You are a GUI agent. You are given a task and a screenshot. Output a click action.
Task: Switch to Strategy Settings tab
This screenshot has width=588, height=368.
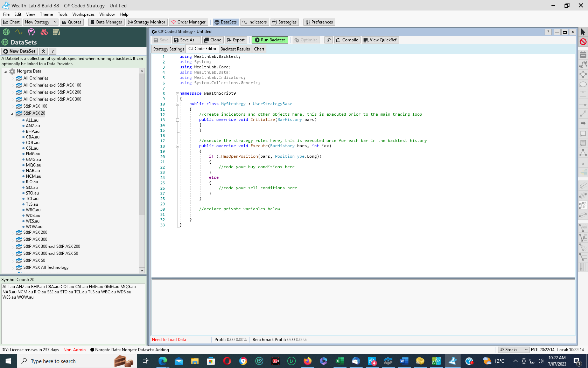coord(168,49)
